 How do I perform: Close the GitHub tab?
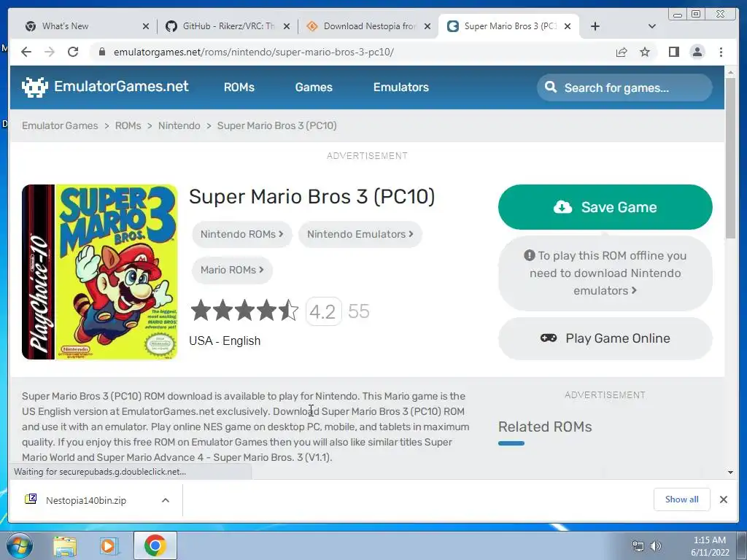(286, 27)
